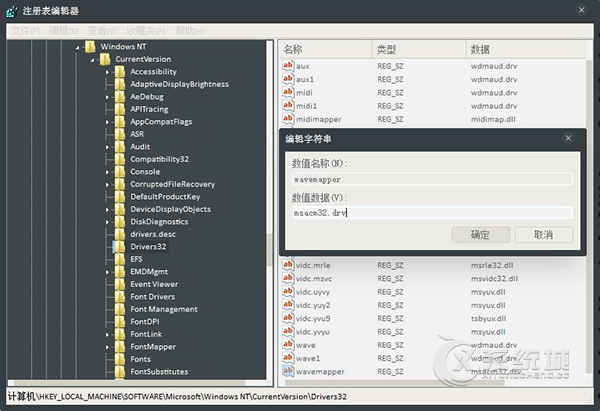The height and width of the screenshot is (411, 600).
Task: Click the vidc.msvc string value icon
Action: pyautogui.click(x=288, y=278)
